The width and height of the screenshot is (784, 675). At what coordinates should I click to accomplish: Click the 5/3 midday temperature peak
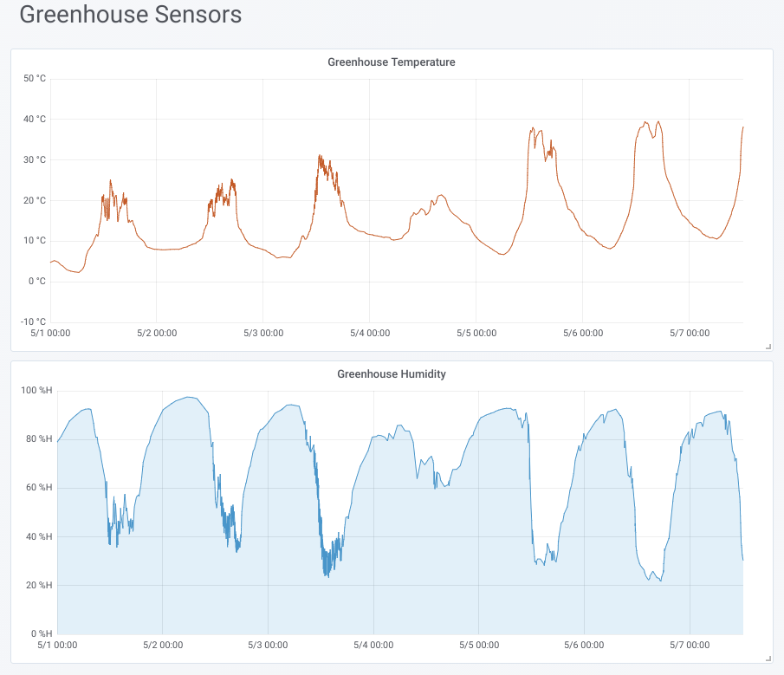point(320,156)
